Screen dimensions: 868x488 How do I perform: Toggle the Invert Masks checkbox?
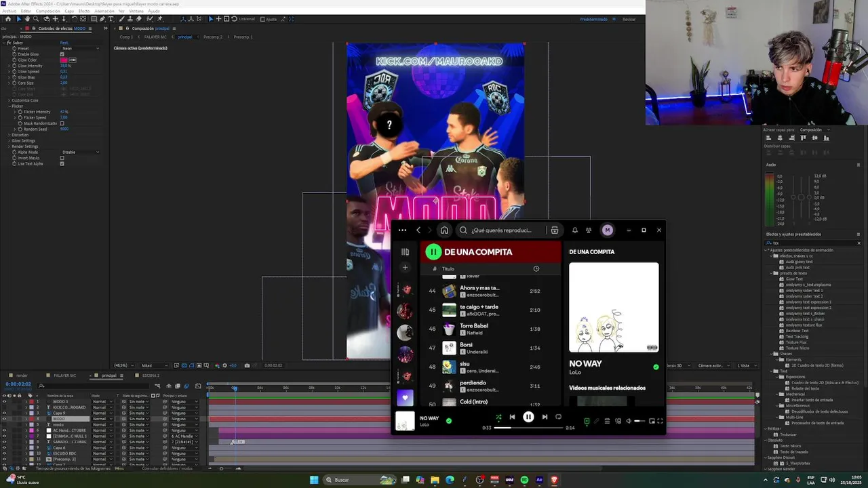pos(62,158)
